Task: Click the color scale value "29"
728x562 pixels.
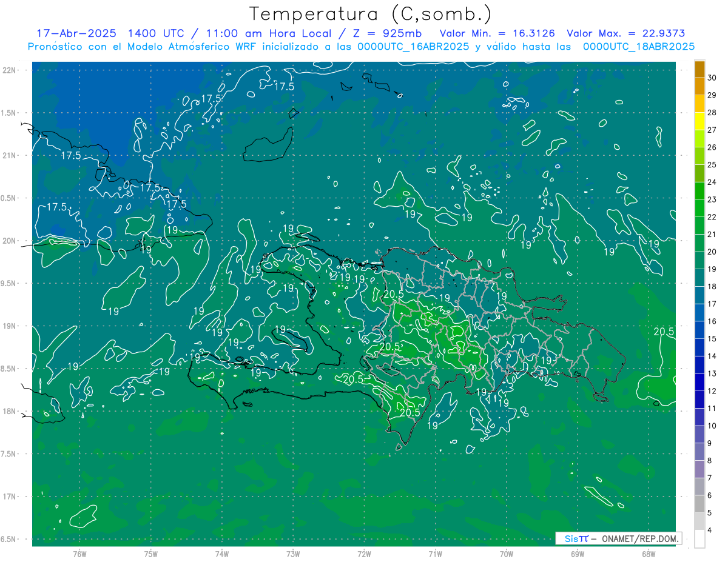Action: pos(712,95)
